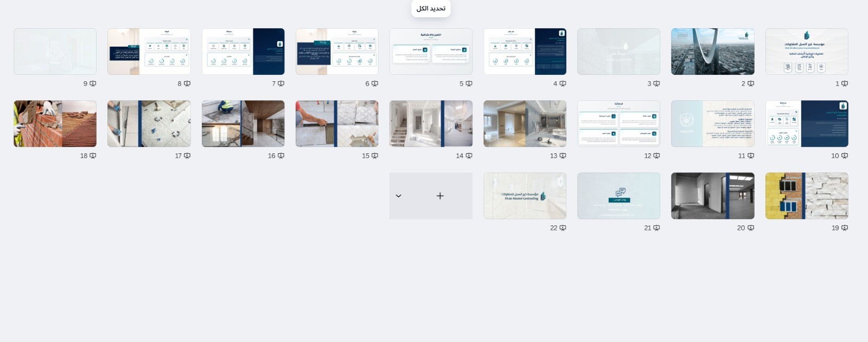Open page 9 pale thumbnail
868x342 pixels.
pos(55,51)
